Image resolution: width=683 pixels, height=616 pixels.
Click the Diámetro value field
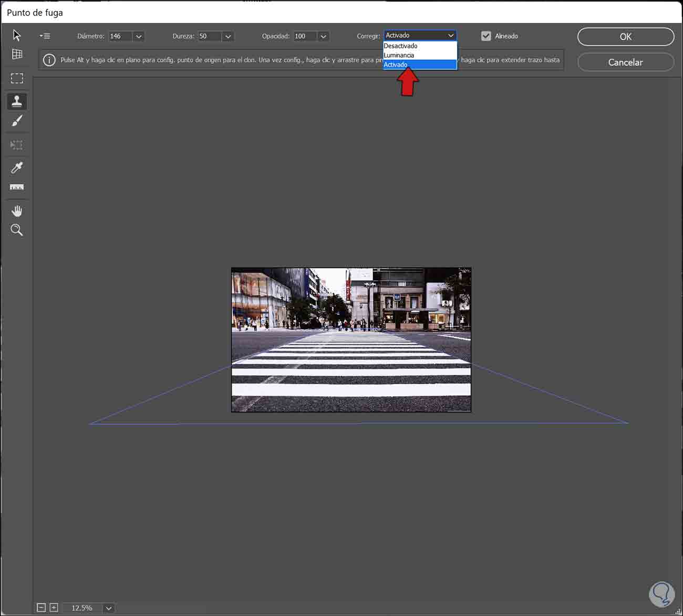tap(120, 36)
